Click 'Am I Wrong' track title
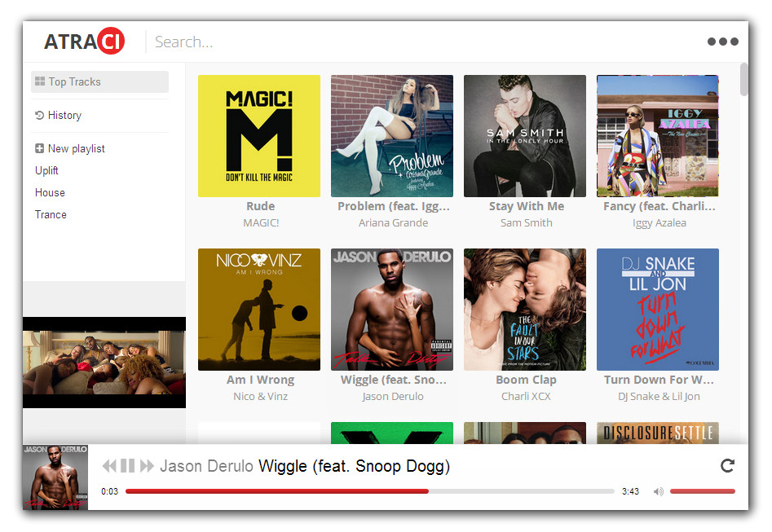Image resolution: width=772 pixels, height=532 pixels. point(260,380)
